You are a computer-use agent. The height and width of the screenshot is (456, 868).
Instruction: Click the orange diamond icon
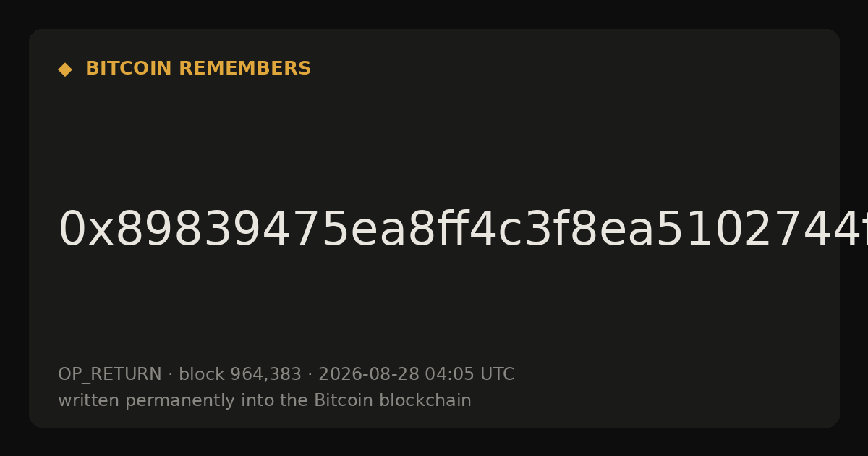coord(65,69)
